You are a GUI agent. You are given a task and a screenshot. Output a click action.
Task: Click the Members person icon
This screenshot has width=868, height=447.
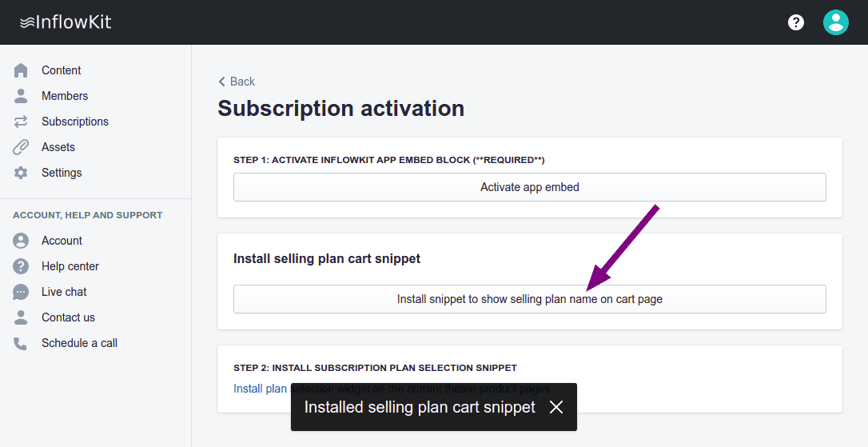click(x=21, y=96)
